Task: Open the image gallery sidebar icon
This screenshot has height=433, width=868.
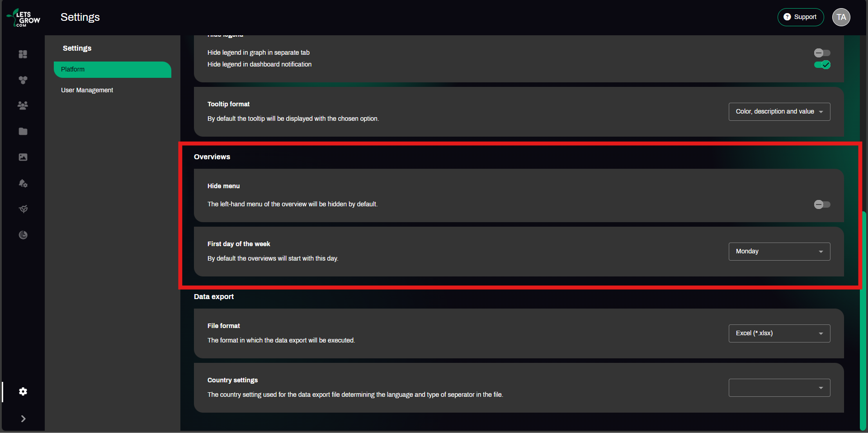Action: [23, 157]
